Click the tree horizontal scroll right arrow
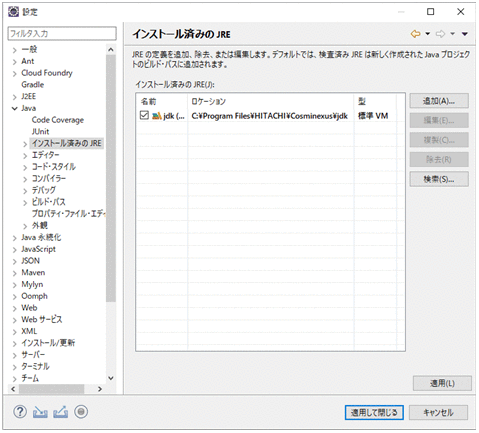The height and width of the screenshot is (433, 479). [x=100, y=389]
